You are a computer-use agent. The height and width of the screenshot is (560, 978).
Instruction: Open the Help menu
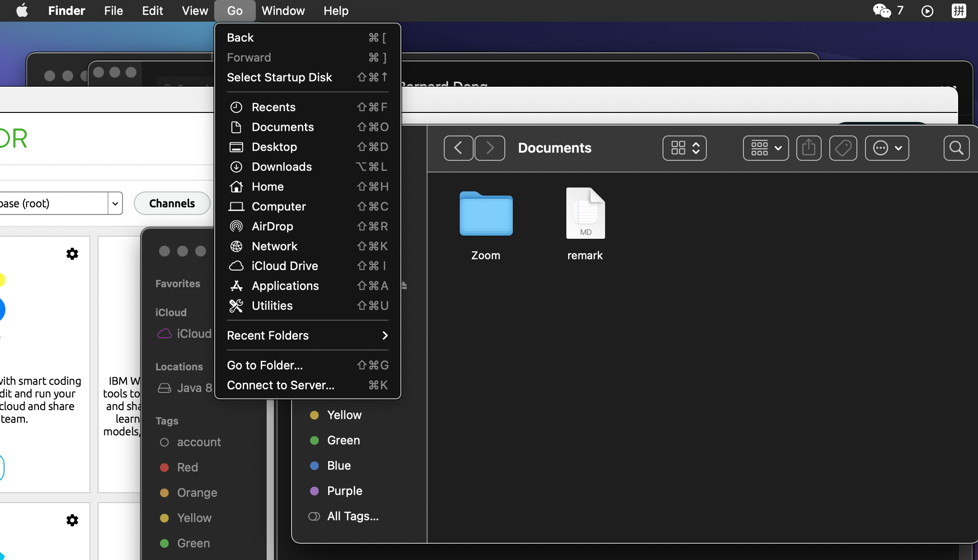(x=336, y=10)
